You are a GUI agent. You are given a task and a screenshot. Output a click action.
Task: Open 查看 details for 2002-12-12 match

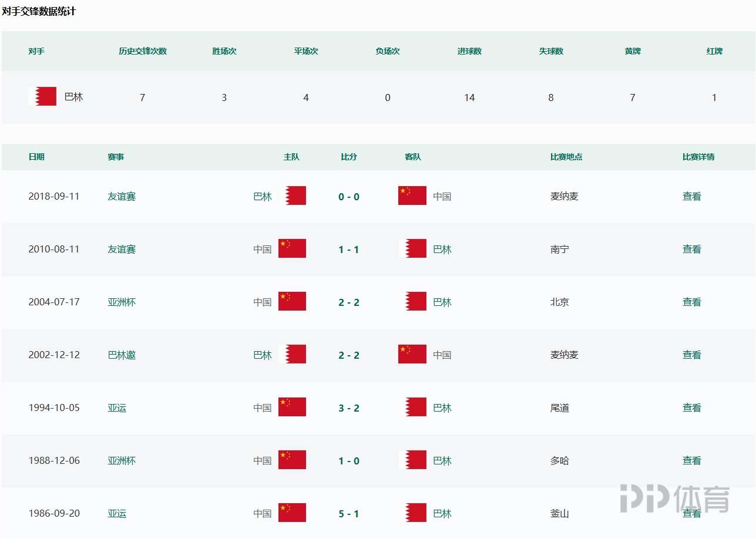(692, 355)
